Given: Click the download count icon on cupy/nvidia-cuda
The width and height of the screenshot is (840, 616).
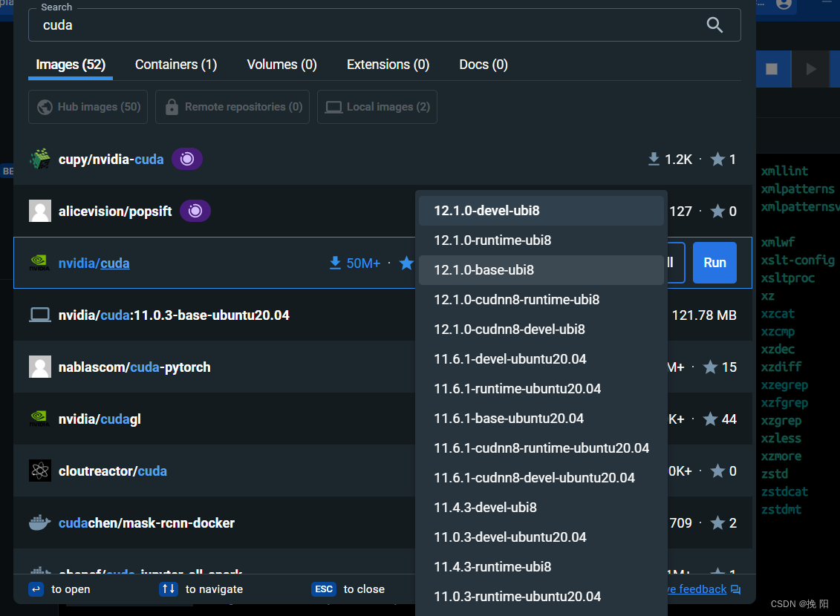Looking at the screenshot, I should pyautogui.click(x=654, y=158).
